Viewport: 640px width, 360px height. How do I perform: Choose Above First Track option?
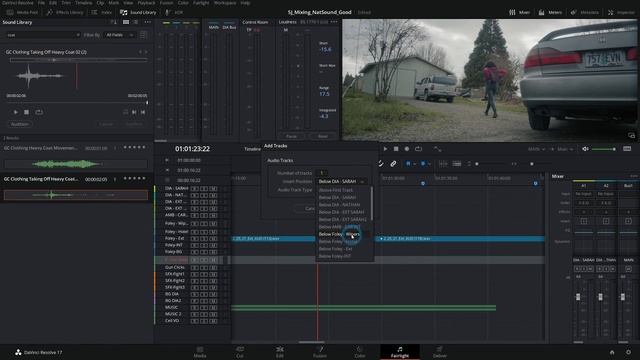tap(336, 190)
